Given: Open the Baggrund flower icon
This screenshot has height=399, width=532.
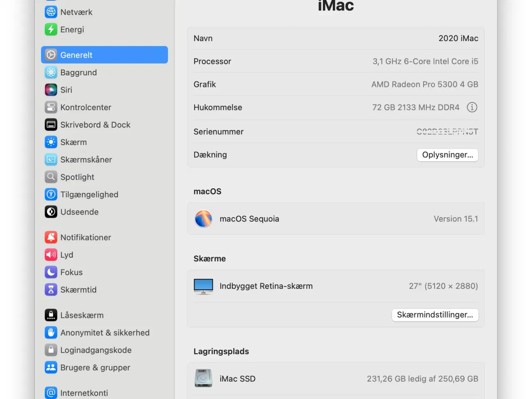Looking at the screenshot, I should click(x=51, y=72).
